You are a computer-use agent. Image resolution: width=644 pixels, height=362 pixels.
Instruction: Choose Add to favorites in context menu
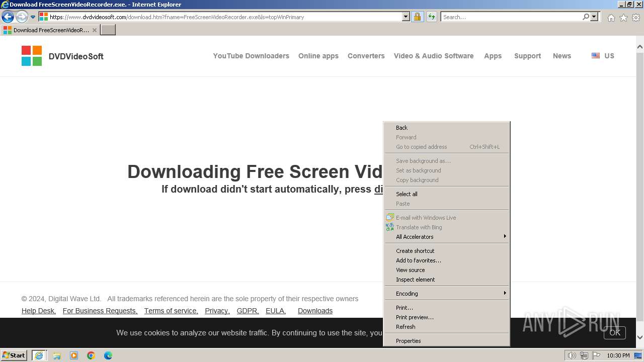pos(447,260)
